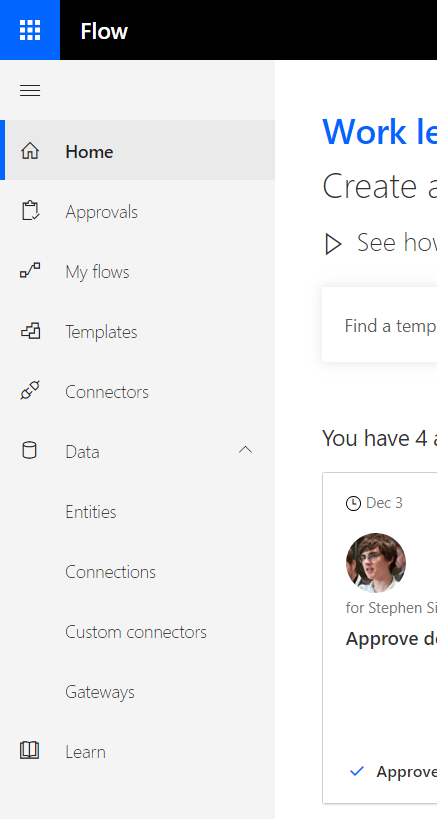Click the Find a template search field

tap(380, 324)
